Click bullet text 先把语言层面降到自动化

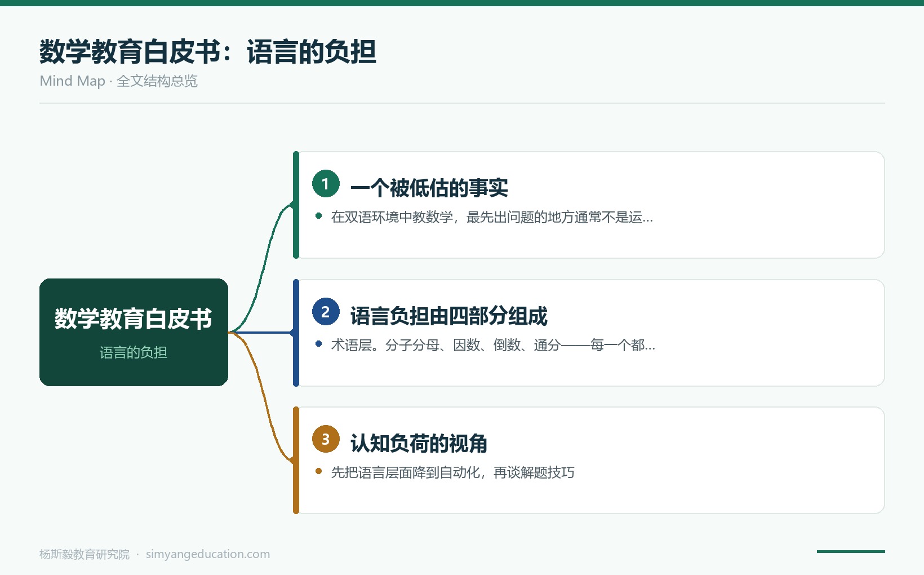pos(406,472)
